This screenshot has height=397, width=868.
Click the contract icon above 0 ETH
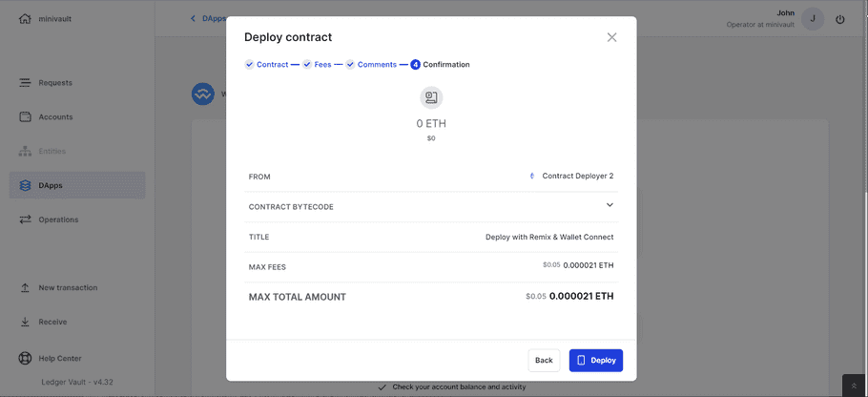tap(431, 97)
